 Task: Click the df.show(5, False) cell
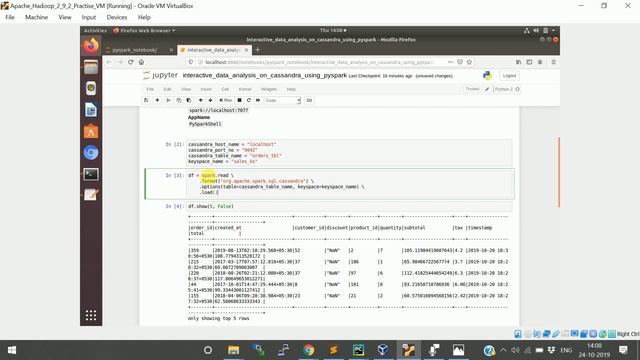click(x=349, y=207)
